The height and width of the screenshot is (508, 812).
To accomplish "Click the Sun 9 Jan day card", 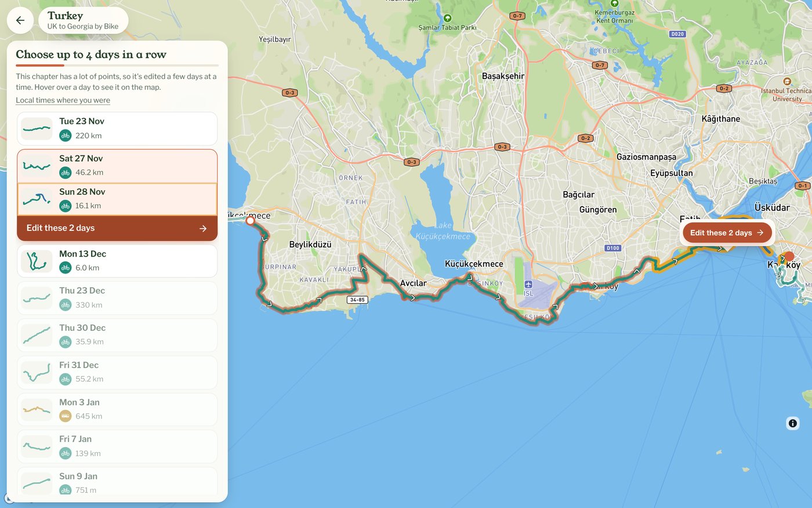I will [117, 481].
